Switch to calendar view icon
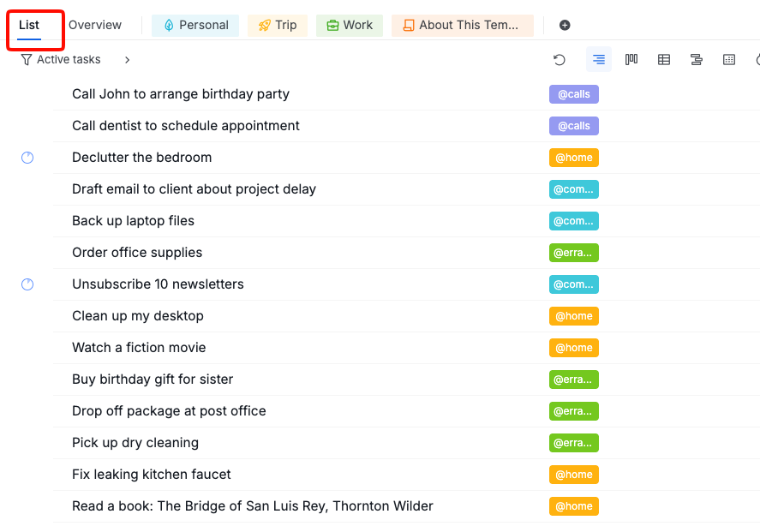Screen dimensions: 760x532 click(x=729, y=60)
